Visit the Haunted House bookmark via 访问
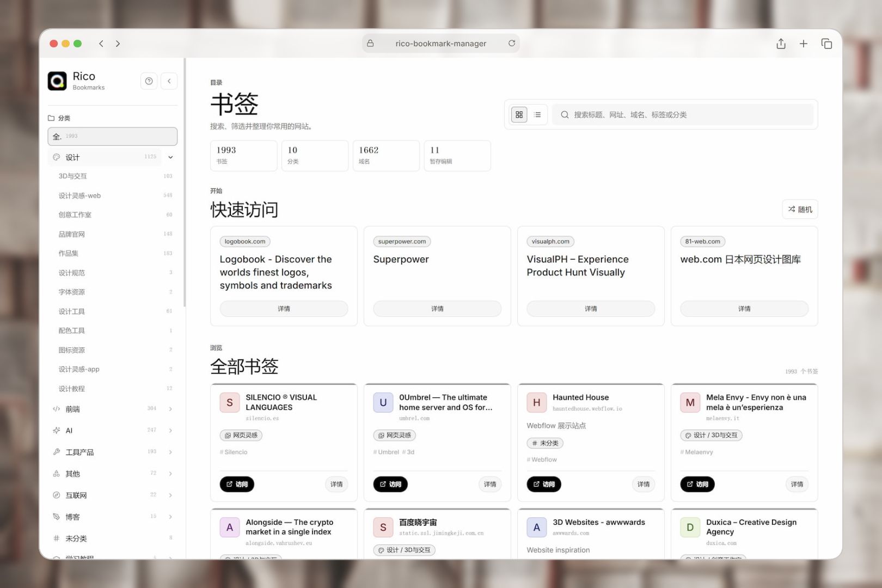 click(544, 484)
